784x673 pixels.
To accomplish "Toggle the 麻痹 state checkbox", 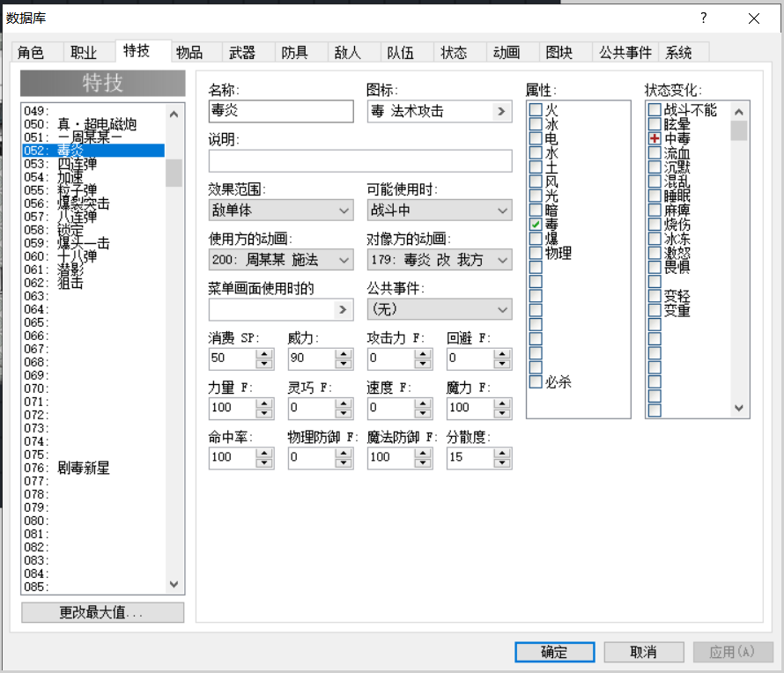I will click(655, 210).
